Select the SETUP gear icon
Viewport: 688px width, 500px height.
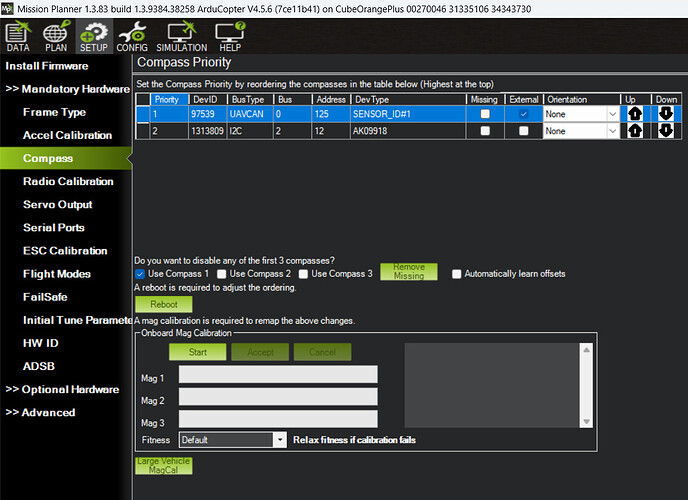(x=94, y=37)
